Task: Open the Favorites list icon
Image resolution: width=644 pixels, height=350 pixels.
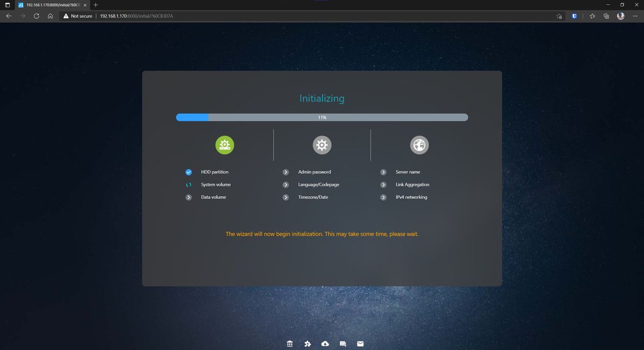Action: pyautogui.click(x=592, y=16)
